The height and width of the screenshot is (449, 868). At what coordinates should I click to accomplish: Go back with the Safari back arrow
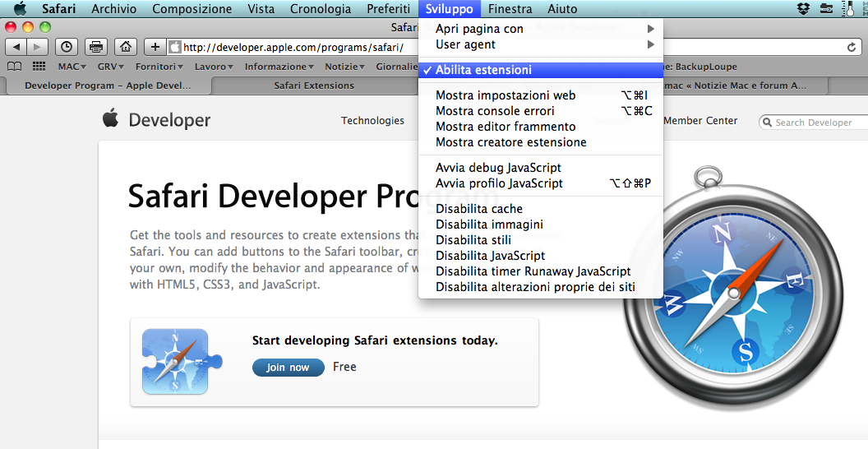pyautogui.click(x=16, y=47)
